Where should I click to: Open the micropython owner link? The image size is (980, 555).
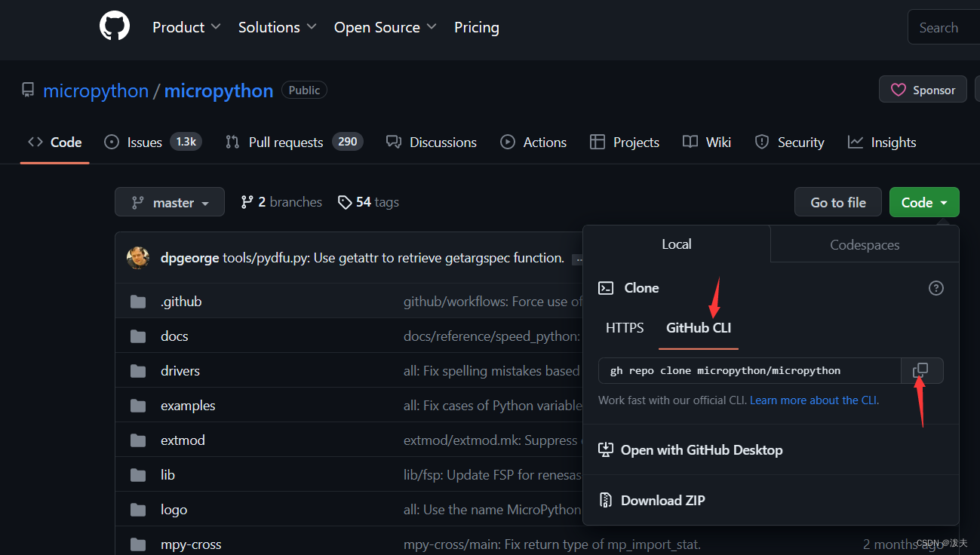96,90
